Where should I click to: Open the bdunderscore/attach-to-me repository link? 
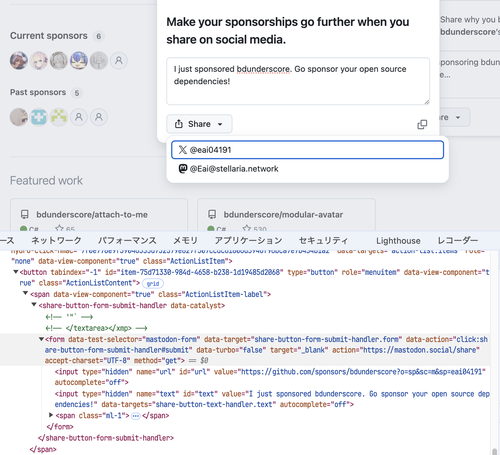tap(92, 215)
